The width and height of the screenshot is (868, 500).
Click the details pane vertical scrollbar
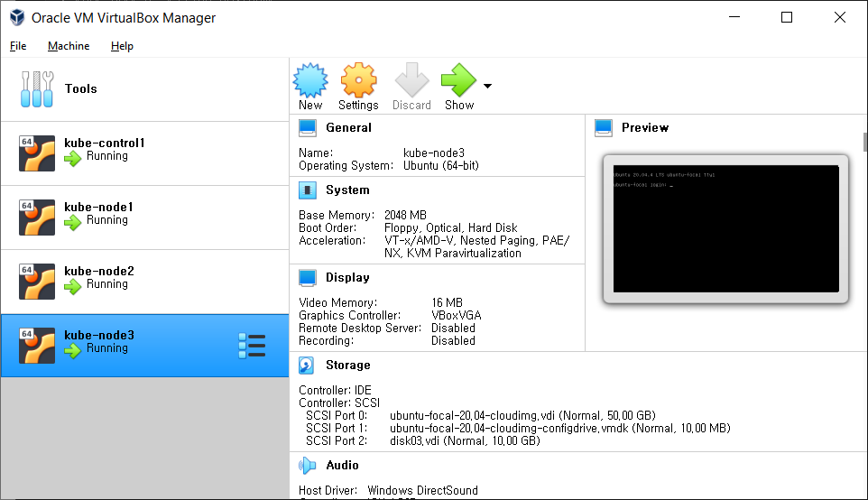(x=865, y=142)
